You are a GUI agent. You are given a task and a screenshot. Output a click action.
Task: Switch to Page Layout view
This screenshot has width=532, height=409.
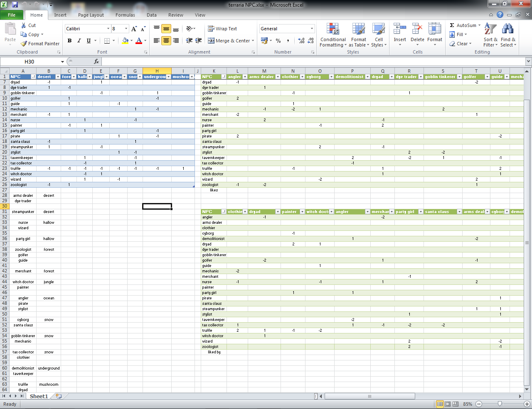(x=448, y=404)
